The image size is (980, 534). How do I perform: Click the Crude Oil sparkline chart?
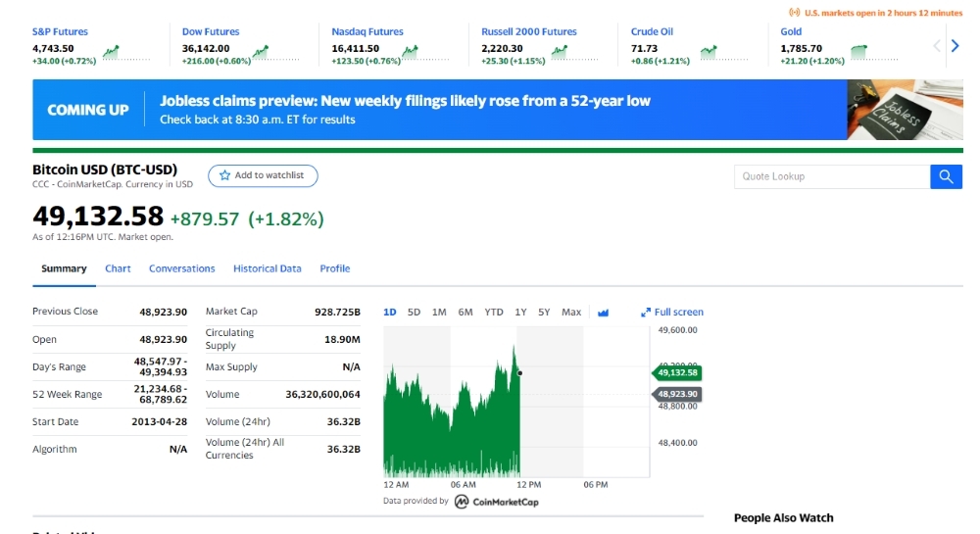[724, 53]
